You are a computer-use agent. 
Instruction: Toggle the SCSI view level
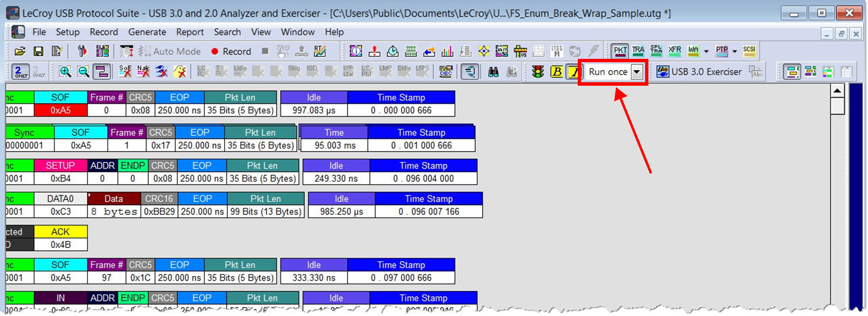tap(749, 51)
